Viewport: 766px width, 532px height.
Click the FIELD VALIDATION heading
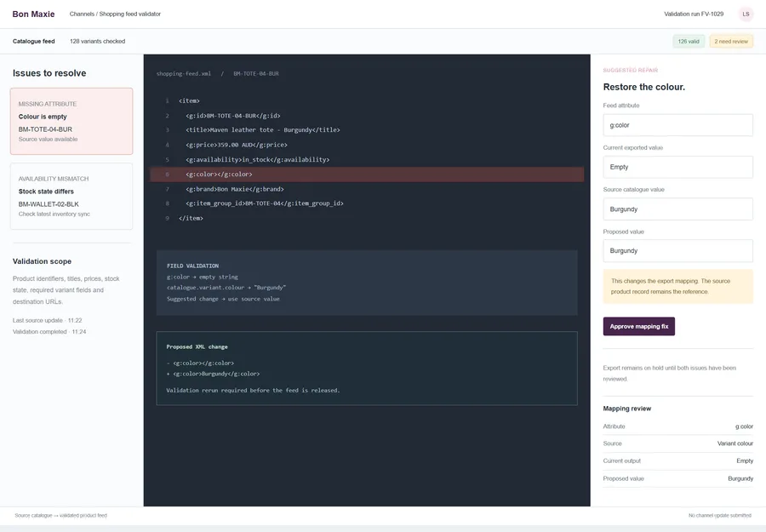tap(193, 266)
